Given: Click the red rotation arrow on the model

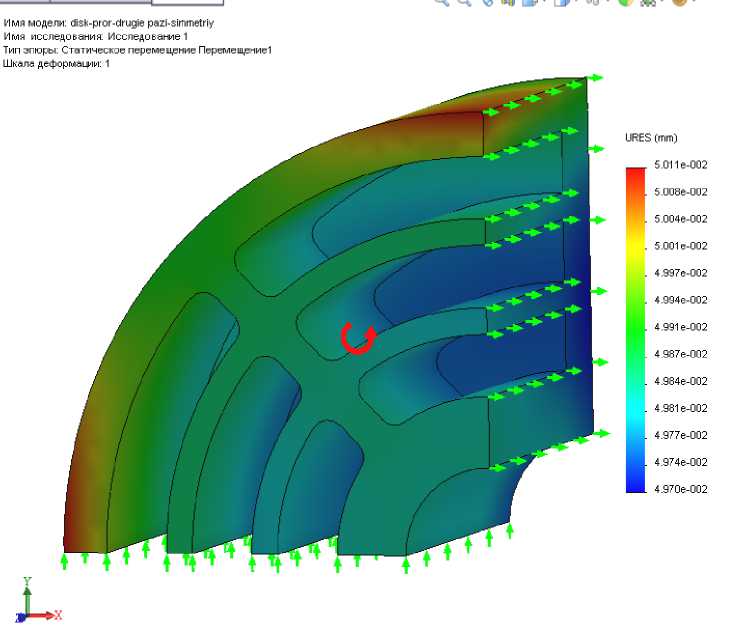Looking at the screenshot, I should click(356, 339).
